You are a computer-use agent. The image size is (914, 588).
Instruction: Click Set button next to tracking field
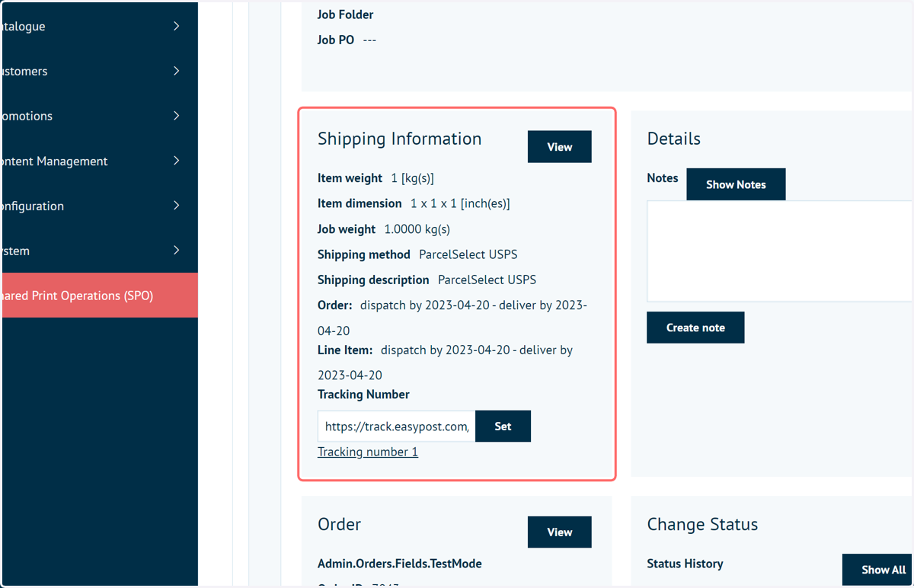click(503, 427)
